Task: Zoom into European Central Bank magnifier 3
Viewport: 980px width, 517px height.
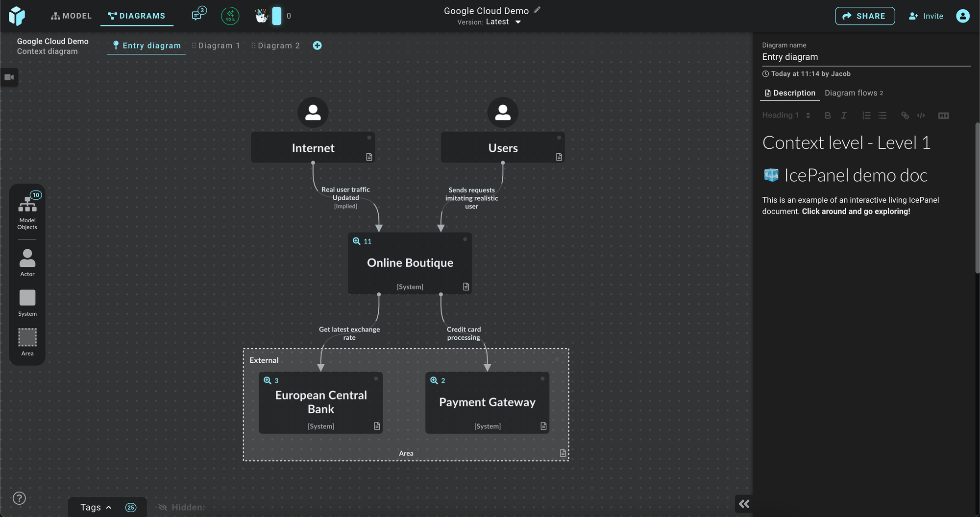Action: [x=271, y=380]
